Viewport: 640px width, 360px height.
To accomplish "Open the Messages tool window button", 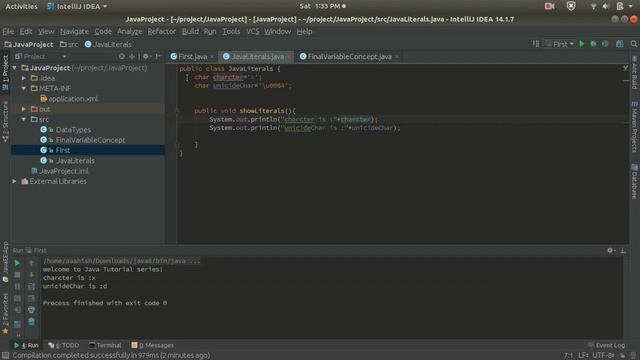I will click(x=153, y=345).
